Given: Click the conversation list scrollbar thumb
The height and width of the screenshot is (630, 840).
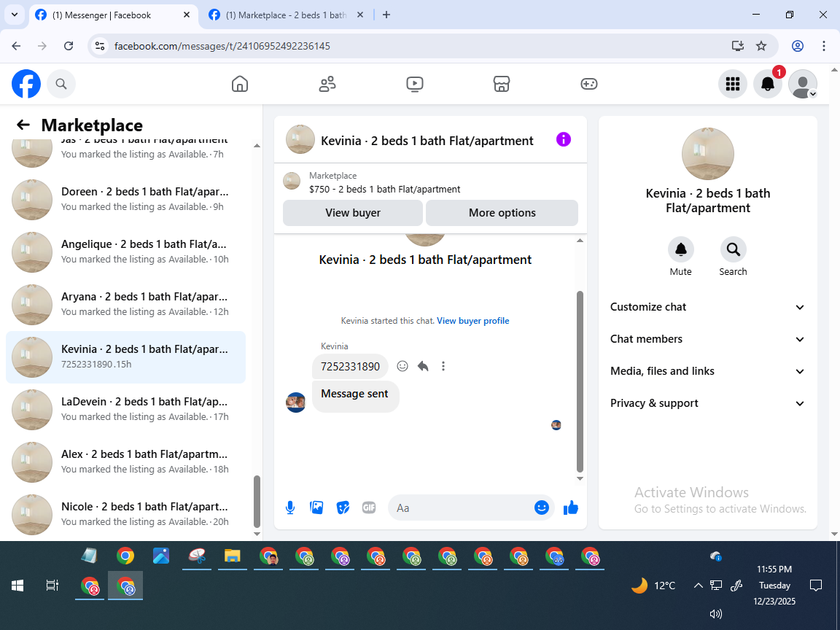Looking at the screenshot, I should point(257,502).
